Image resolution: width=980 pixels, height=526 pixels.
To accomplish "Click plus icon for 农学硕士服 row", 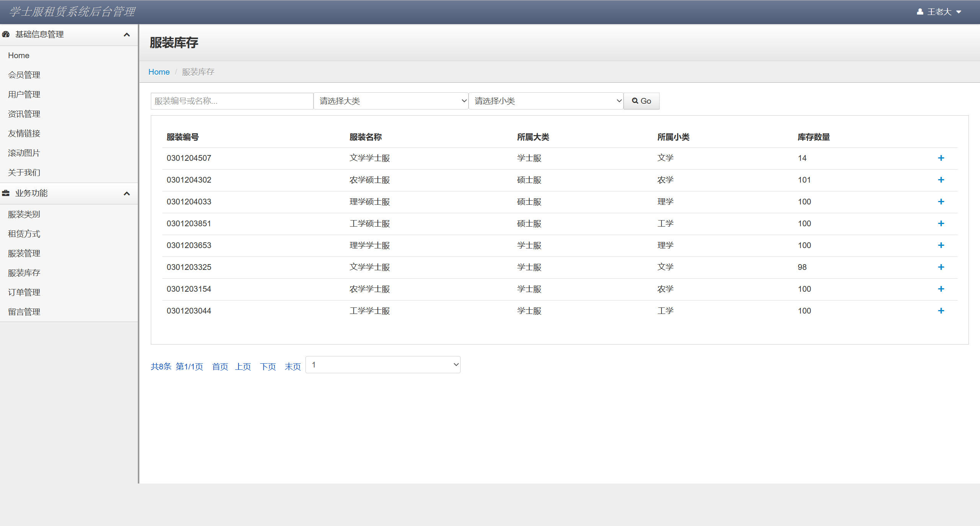I will pyautogui.click(x=941, y=180).
